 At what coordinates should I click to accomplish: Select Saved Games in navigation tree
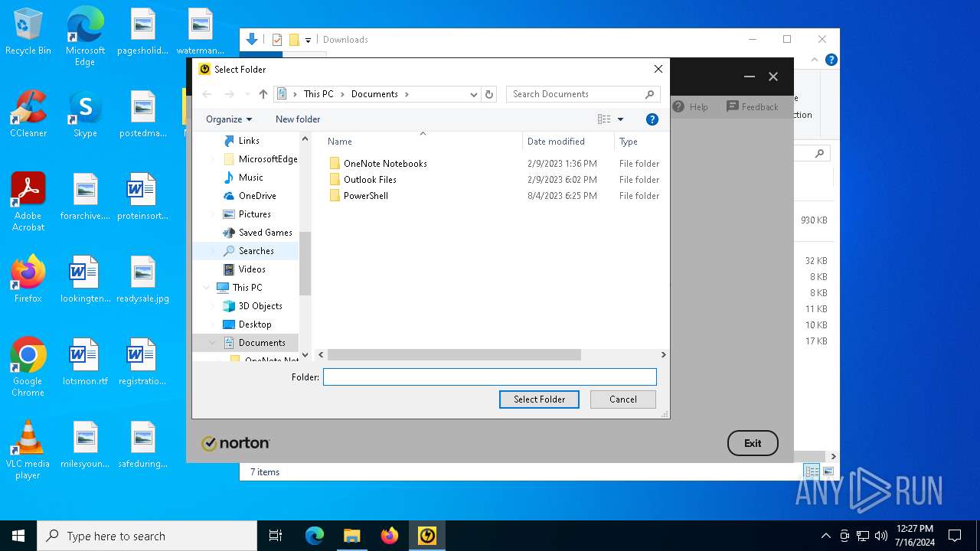[265, 233]
